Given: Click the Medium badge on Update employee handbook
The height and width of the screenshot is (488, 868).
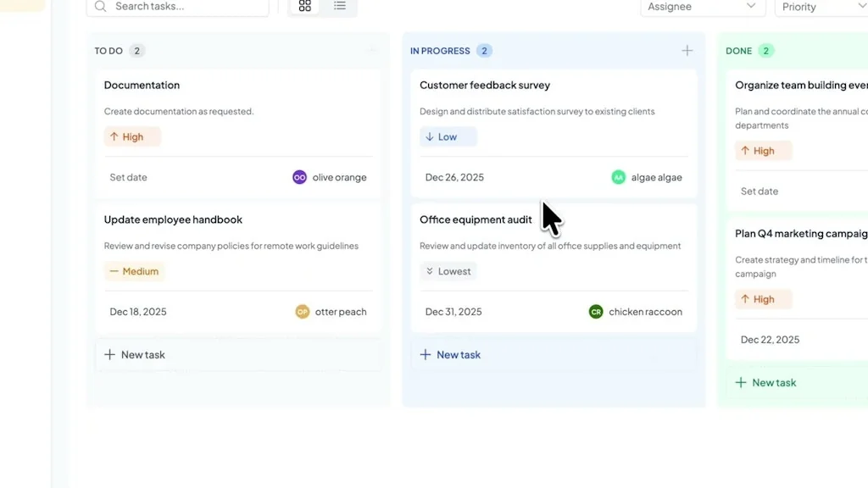Looking at the screenshot, I should tap(134, 271).
